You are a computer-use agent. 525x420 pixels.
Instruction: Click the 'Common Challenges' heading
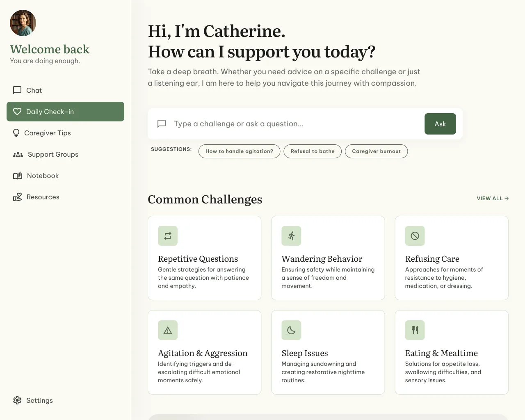(x=205, y=199)
